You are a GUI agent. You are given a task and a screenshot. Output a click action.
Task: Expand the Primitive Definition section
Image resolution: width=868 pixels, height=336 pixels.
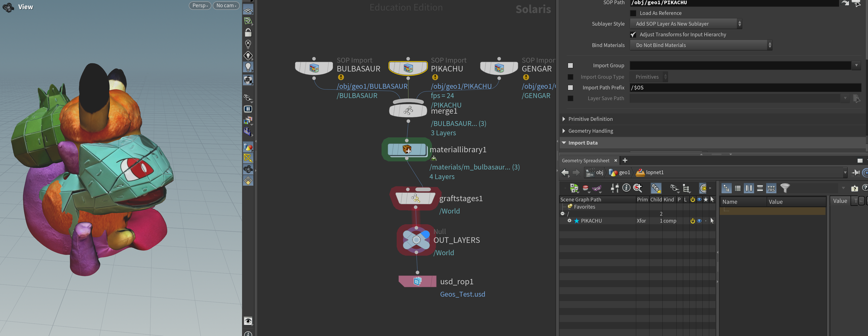pyautogui.click(x=590, y=119)
